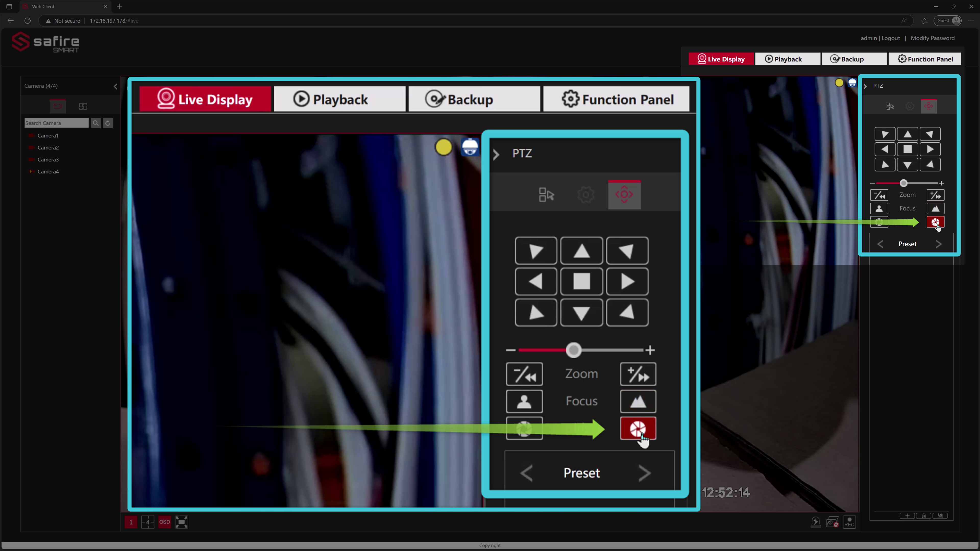
Task: Switch to four screen layout button 4
Action: pyautogui.click(x=148, y=522)
